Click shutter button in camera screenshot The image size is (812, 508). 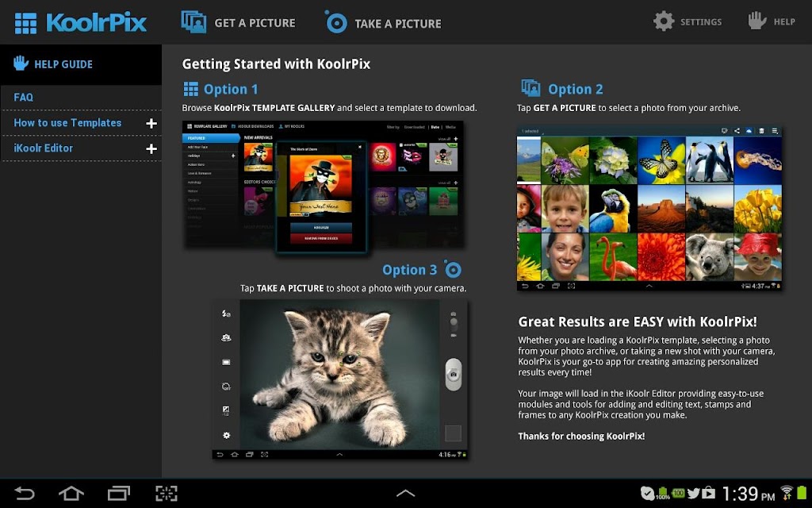coord(453,375)
